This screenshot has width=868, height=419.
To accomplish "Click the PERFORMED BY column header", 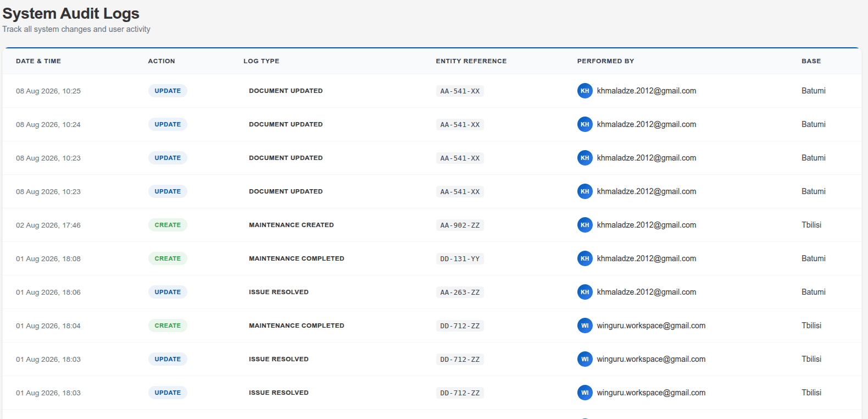I will click(605, 61).
